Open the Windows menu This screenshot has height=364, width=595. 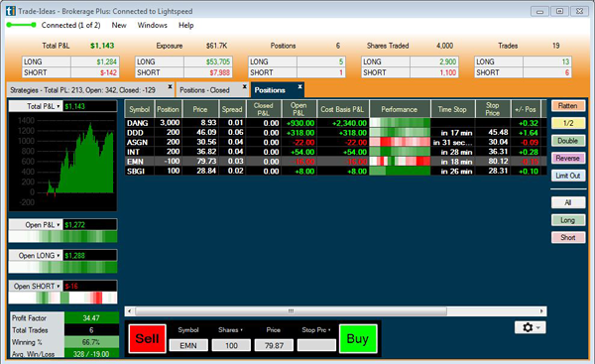point(152,25)
